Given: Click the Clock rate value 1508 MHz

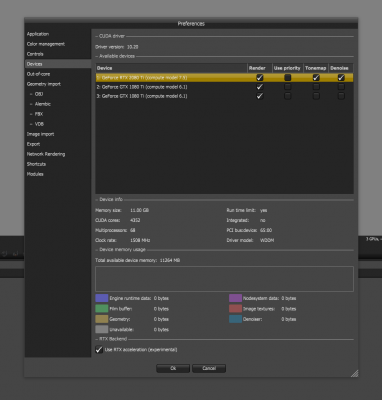Looking at the screenshot, I should pos(140,240).
